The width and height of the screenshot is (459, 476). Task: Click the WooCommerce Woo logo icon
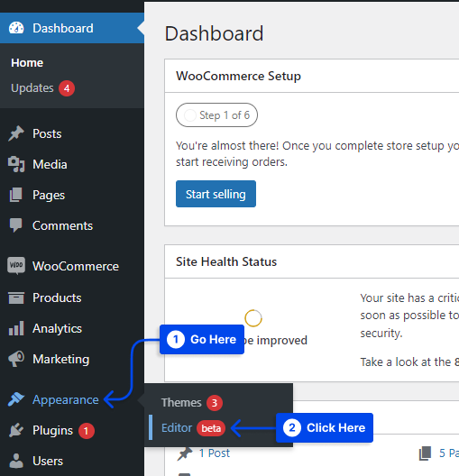point(16,265)
